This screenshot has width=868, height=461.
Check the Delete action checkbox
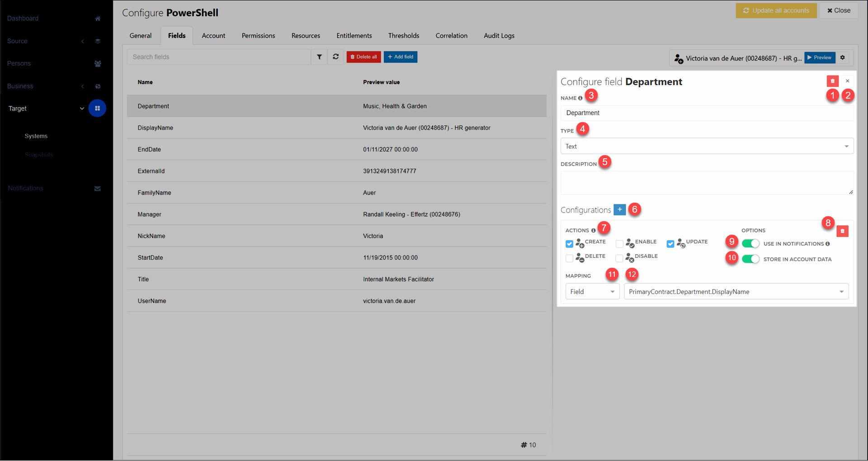[569, 258]
